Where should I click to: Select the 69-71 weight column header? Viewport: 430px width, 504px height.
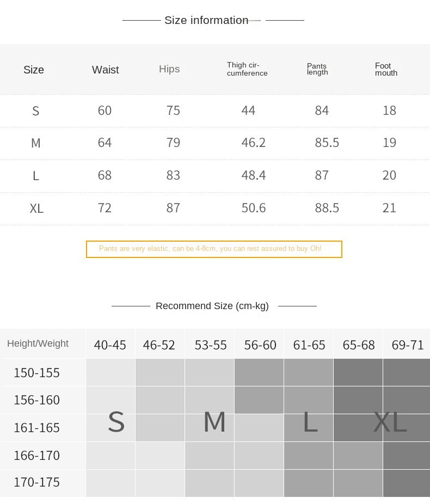click(408, 345)
